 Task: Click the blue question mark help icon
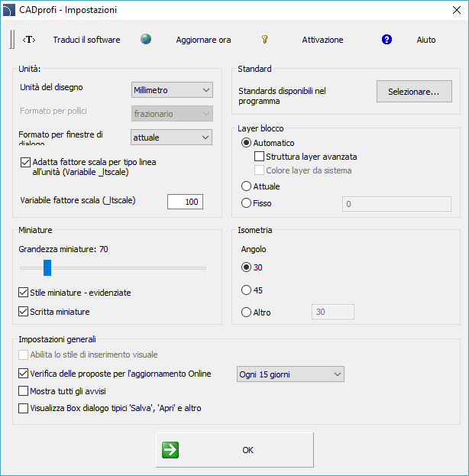pyautogui.click(x=387, y=40)
